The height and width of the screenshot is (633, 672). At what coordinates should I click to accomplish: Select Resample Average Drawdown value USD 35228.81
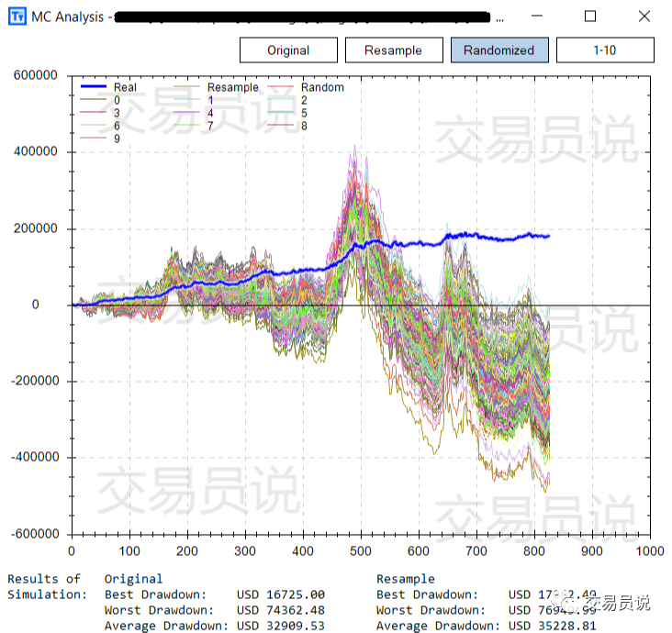point(553,626)
